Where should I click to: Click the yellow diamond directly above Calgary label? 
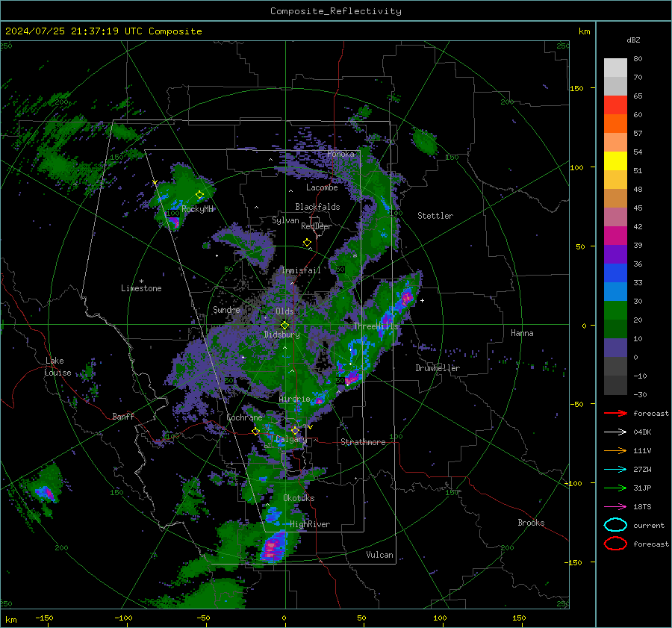[x=295, y=430]
